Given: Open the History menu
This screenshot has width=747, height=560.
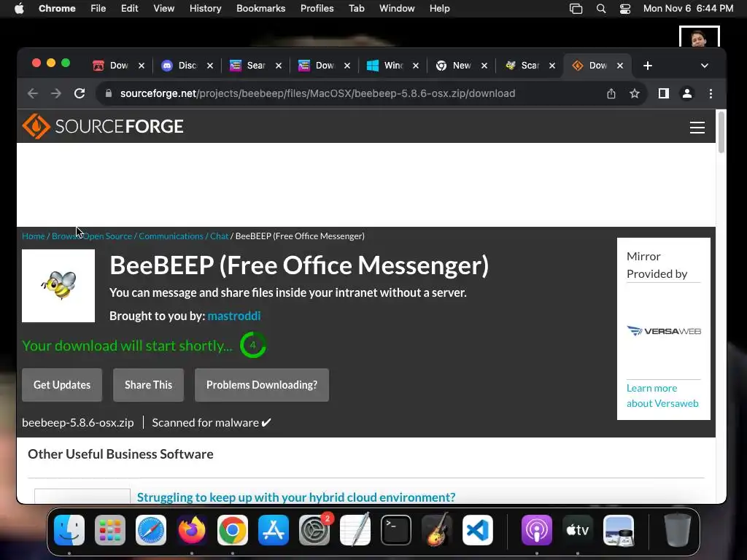Looking at the screenshot, I should point(205,9).
